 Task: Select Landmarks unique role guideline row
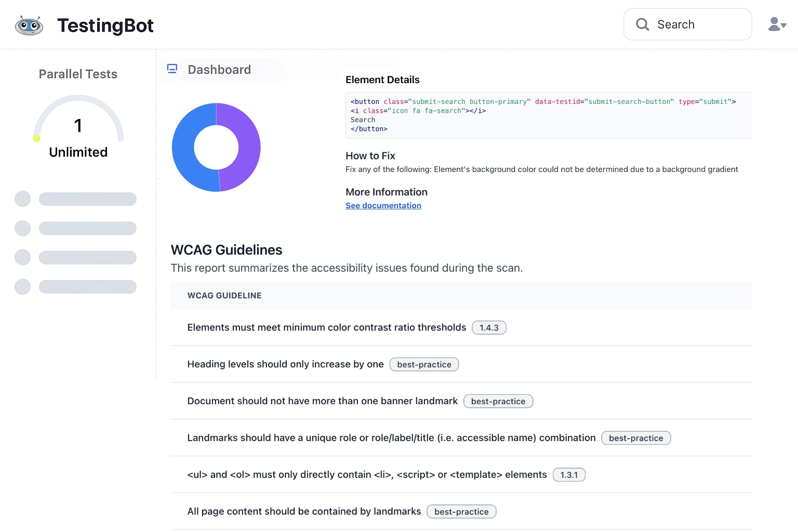[x=461, y=438]
